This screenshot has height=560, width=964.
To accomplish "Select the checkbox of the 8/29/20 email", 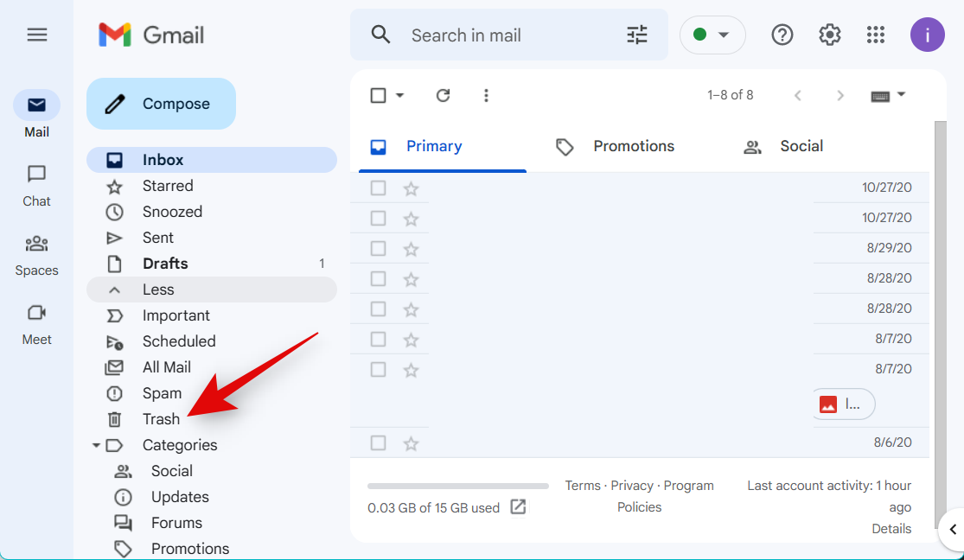I will click(x=378, y=248).
